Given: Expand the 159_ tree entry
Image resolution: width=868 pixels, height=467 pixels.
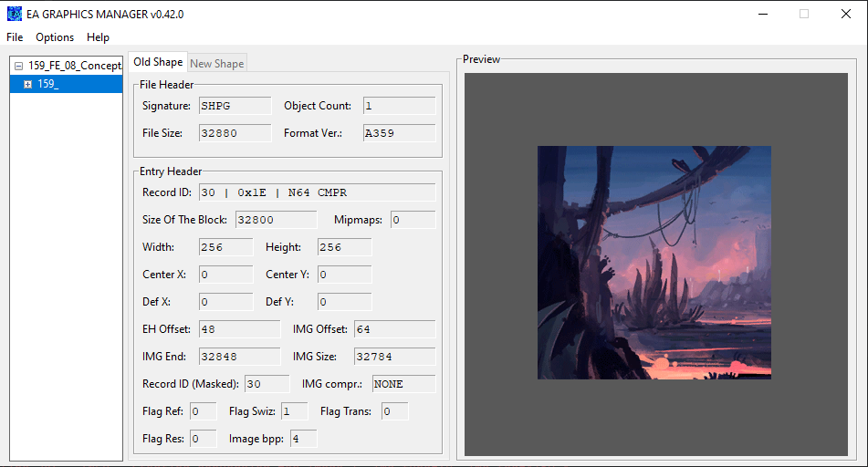Looking at the screenshot, I should coord(27,84).
